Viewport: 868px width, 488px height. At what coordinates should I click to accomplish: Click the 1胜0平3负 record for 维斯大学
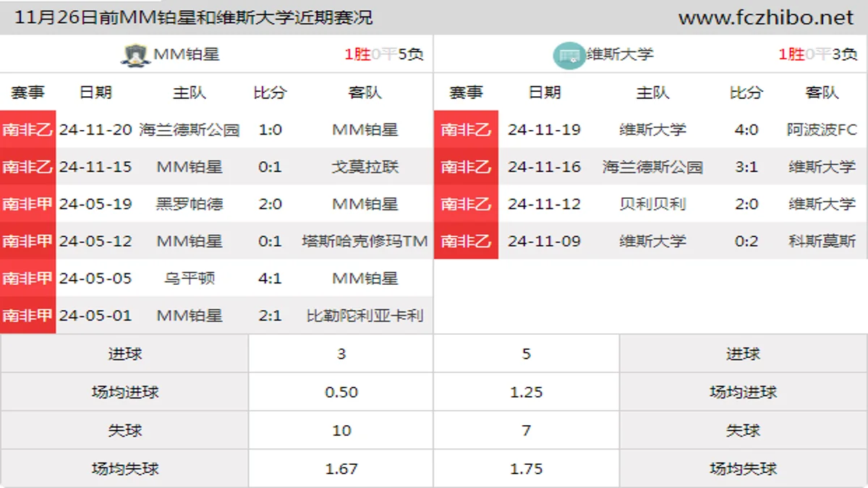[818, 54]
